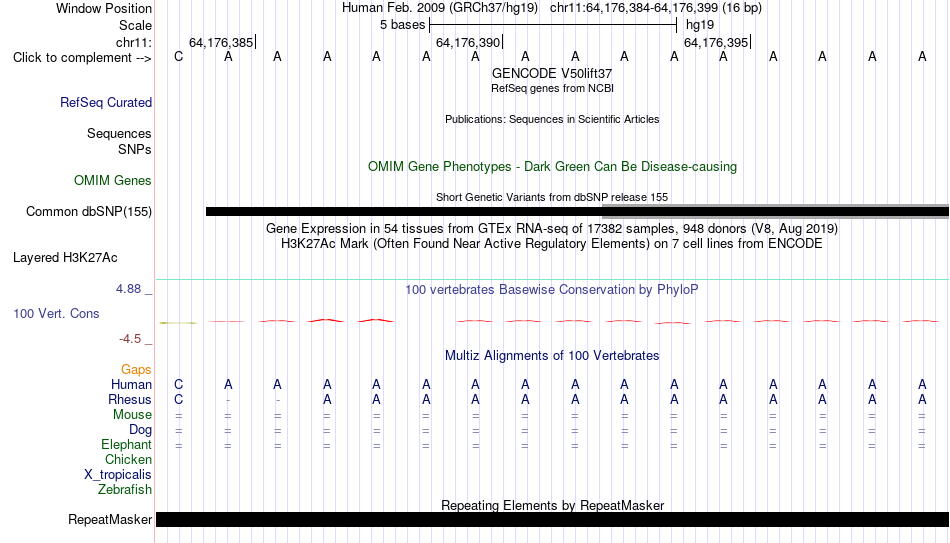Click the chr11:64,176,384-64,176,399 window coordinates

(x=656, y=8)
